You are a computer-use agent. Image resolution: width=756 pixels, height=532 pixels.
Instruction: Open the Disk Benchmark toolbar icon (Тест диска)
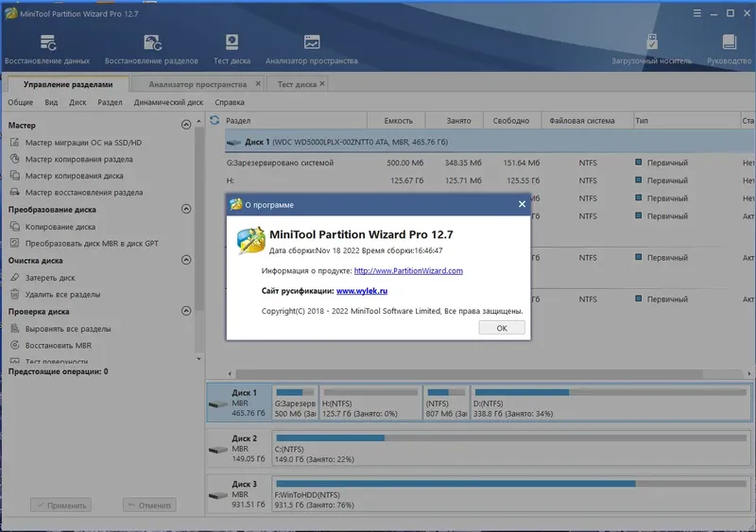(232, 49)
